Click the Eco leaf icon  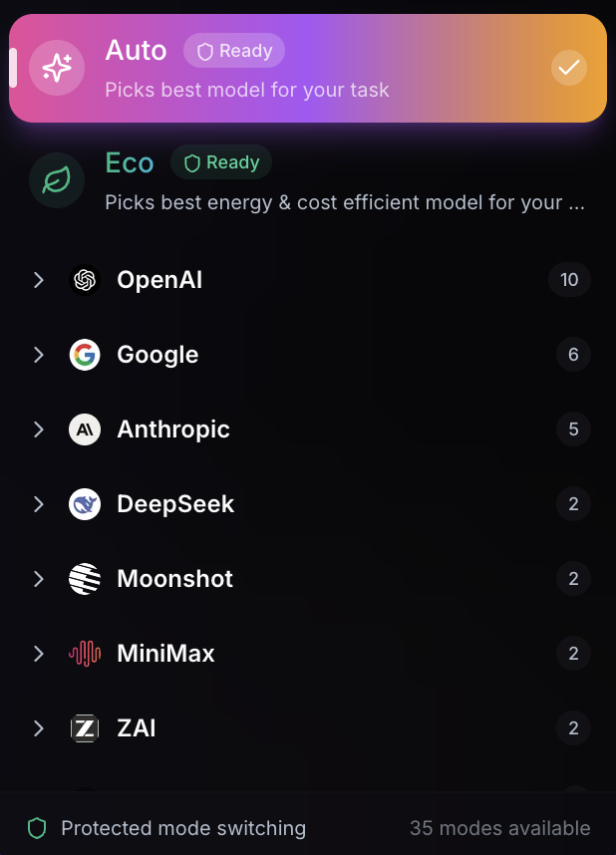point(57,180)
